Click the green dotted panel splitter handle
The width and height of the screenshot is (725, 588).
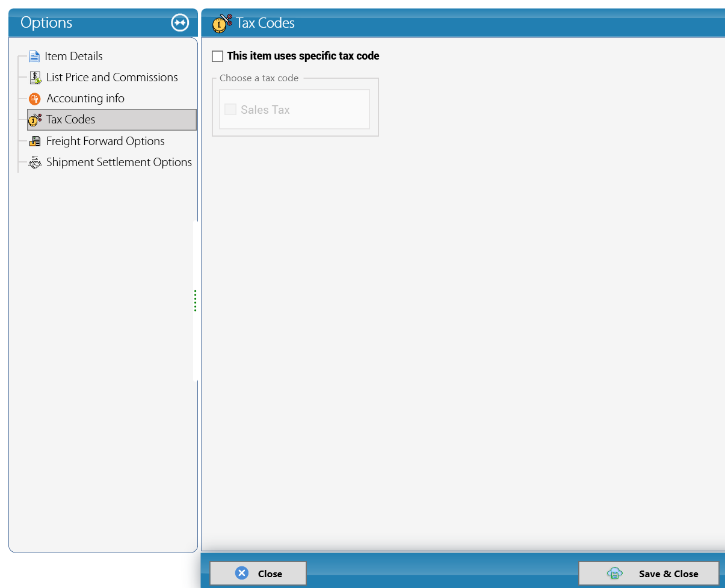(195, 300)
